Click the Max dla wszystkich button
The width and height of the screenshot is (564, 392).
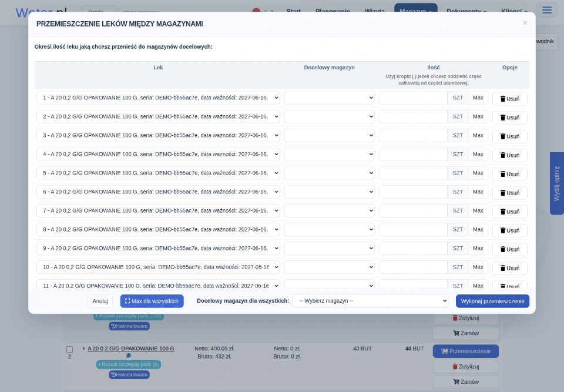[152, 301]
